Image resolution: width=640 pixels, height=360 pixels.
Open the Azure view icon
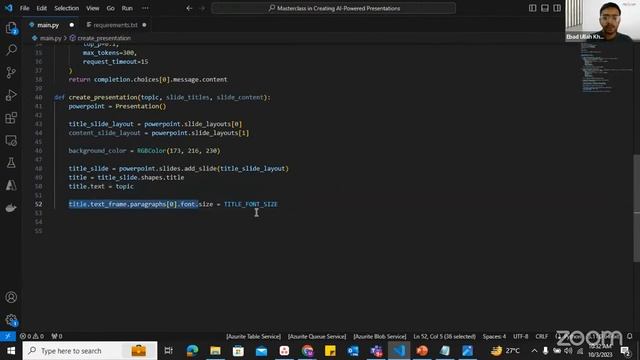tap(11, 185)
